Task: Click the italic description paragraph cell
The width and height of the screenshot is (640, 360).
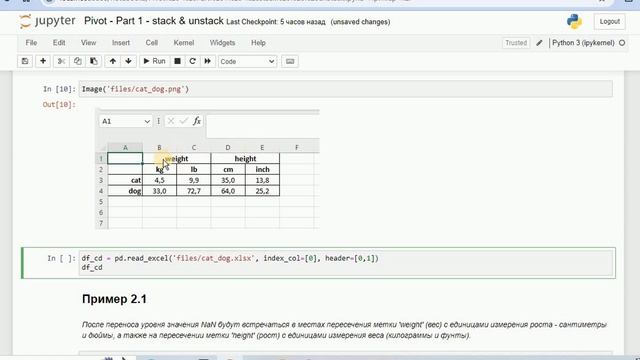Action: (x=344, y=330)
